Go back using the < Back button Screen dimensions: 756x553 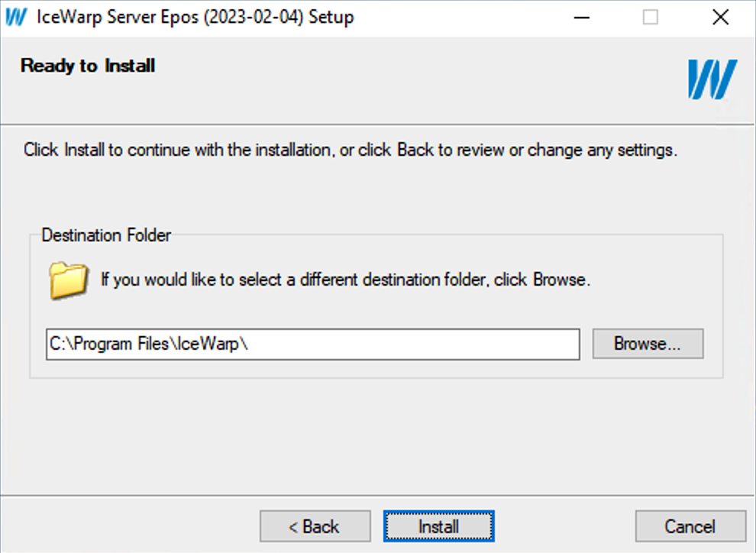pyautogui.click(x=315, y=526)
